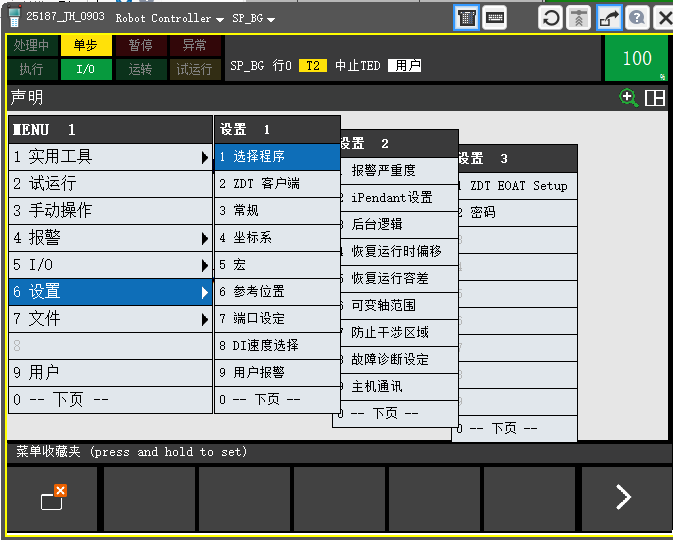This screenshot has width=673, height=540.
Task: Click the teach pendant view icon
Action: pyautogui.click(x=466, y=18)
